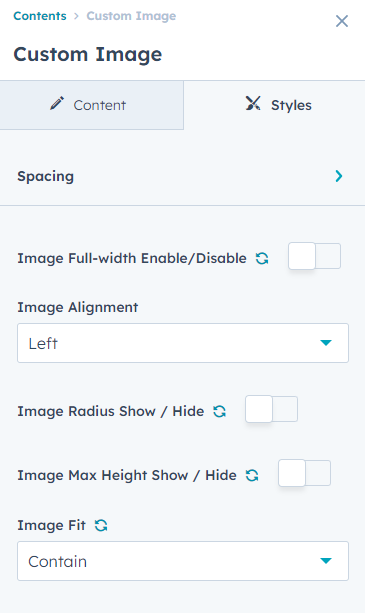Click the pencil icon on Content tab
The height and width of the screenshot is (613, 365).
pos(57,104)
